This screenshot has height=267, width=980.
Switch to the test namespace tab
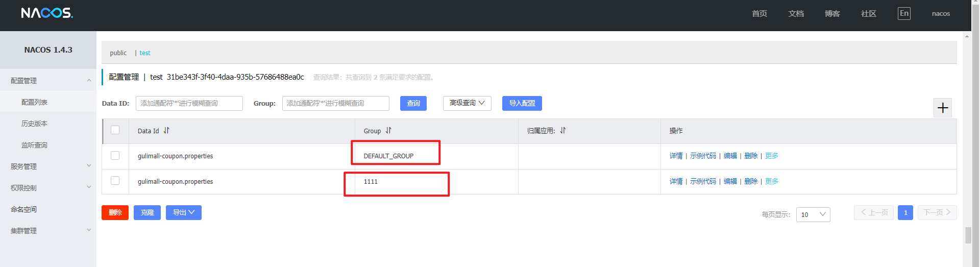click(145, 53)
